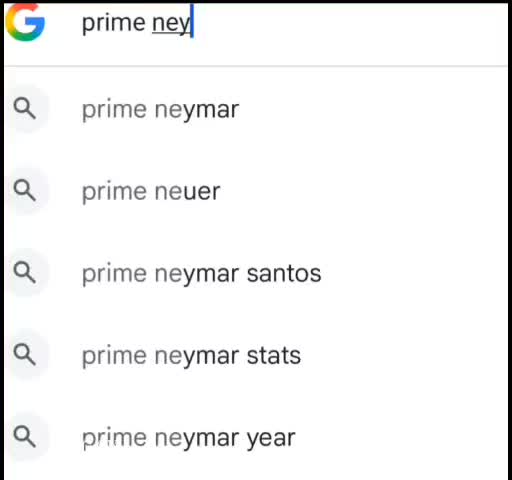The width and height of the screenshot is (512, 480).
Task: Click the word 'year' in last suggestion
Action: pyautogui.click(x=271, y=439)
